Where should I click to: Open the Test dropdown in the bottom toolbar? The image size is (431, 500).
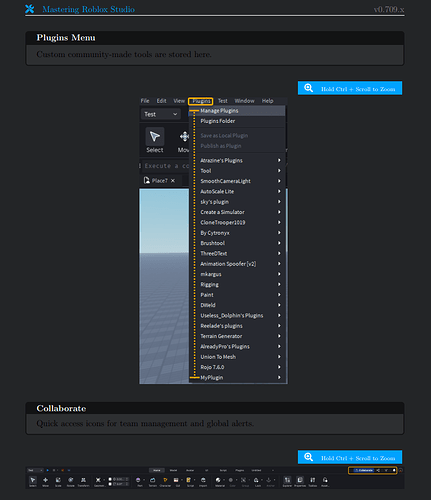click(x=35, y=470)
